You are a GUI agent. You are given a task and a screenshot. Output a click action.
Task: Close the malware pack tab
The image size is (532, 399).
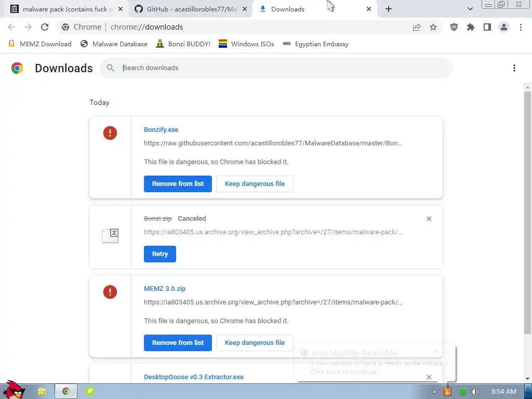pyautogui.click(x=121, y=9)
